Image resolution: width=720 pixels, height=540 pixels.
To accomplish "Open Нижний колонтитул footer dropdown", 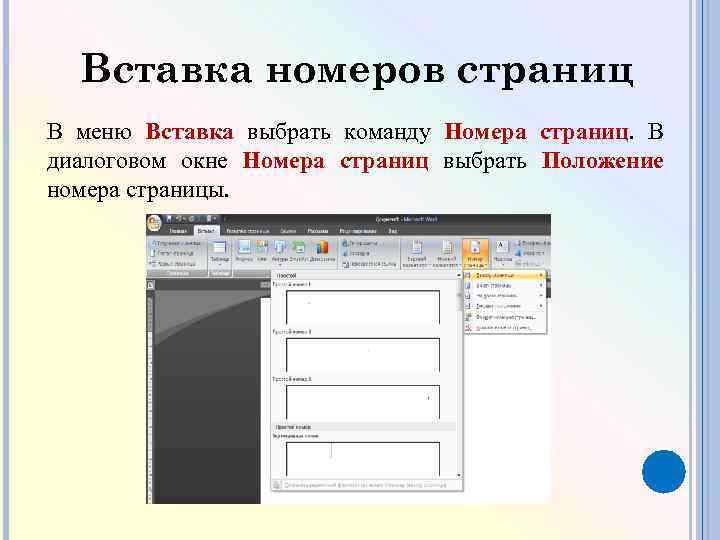I will click(x=446, y=254).
